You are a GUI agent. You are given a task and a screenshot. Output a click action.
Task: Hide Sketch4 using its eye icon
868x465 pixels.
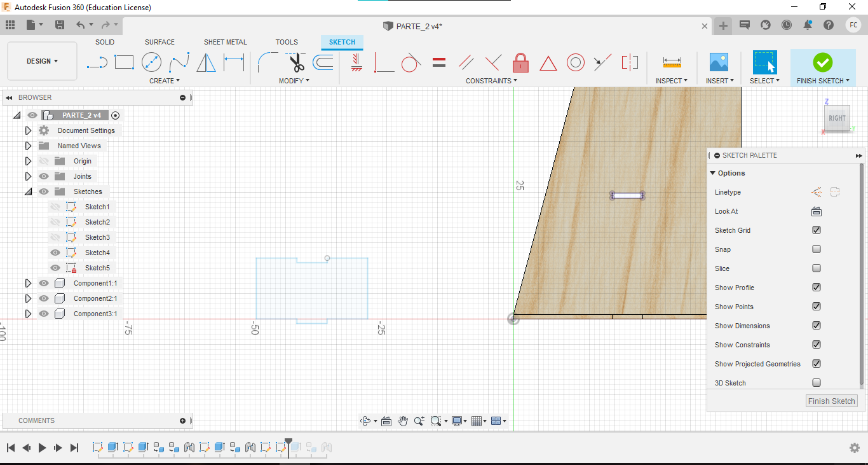(x=55, y=253)
